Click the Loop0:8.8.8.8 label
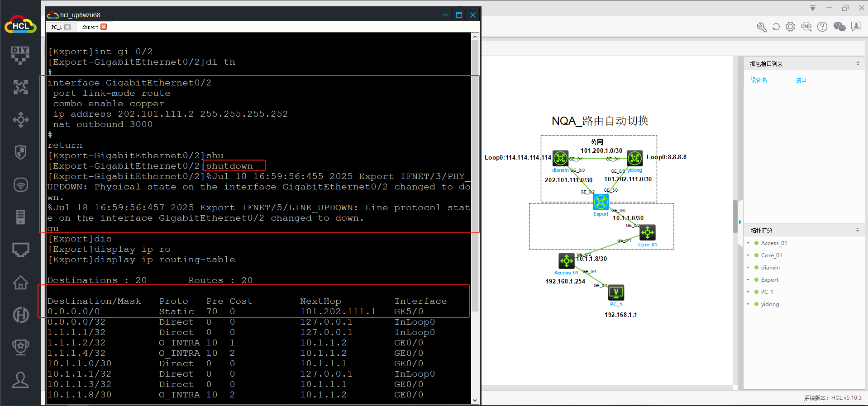The height and width of the screenshot is (406, 868). click(x=667, y=157)
